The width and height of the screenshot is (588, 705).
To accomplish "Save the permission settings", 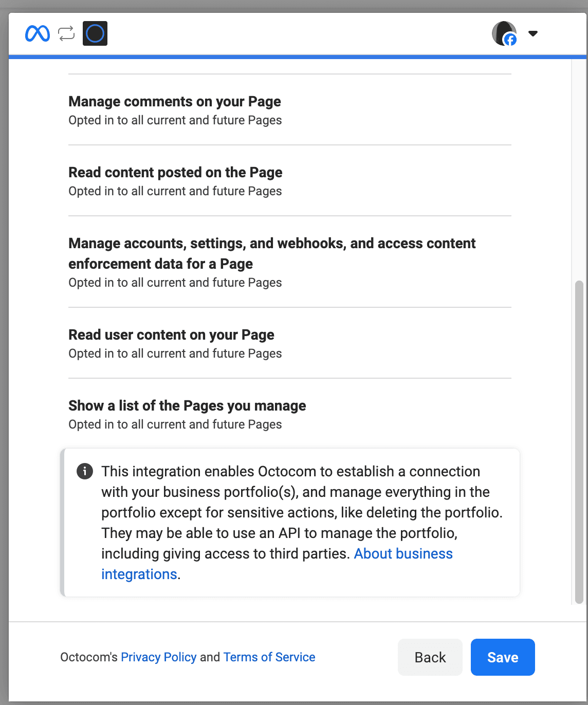I will coord(502,657).
